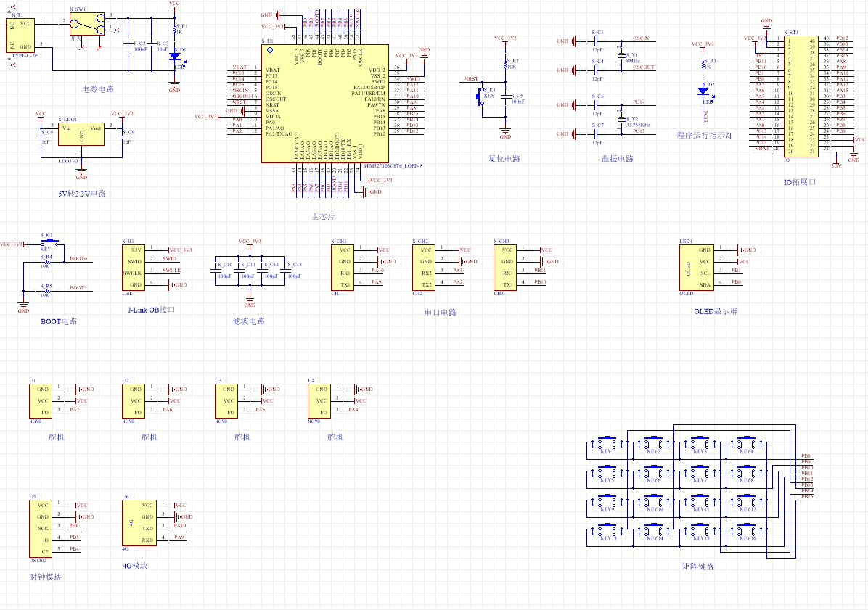This screenshot has width=868, height=610.
Task: Select the TYPE-C-2P connector S_T1
Action: [20, 36]
